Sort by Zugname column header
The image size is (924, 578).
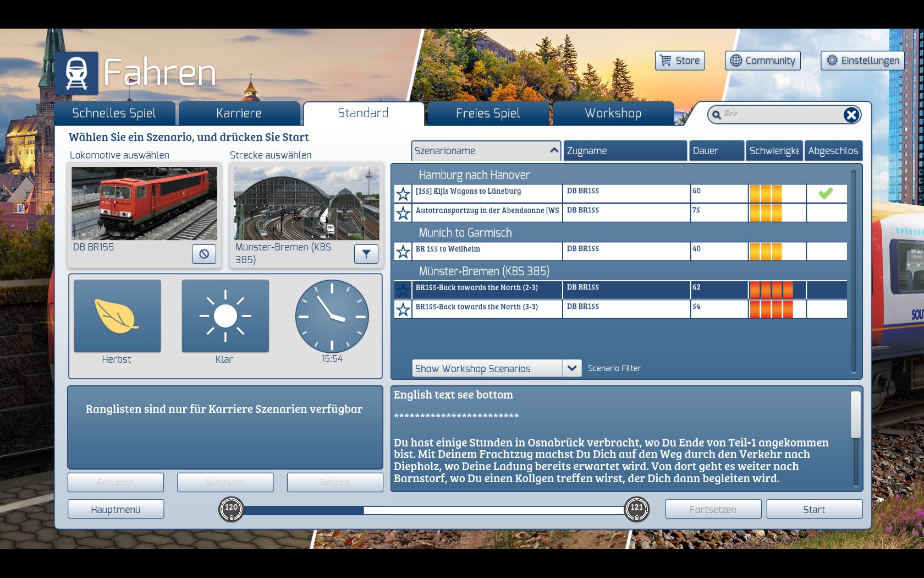tap(625, 151)
